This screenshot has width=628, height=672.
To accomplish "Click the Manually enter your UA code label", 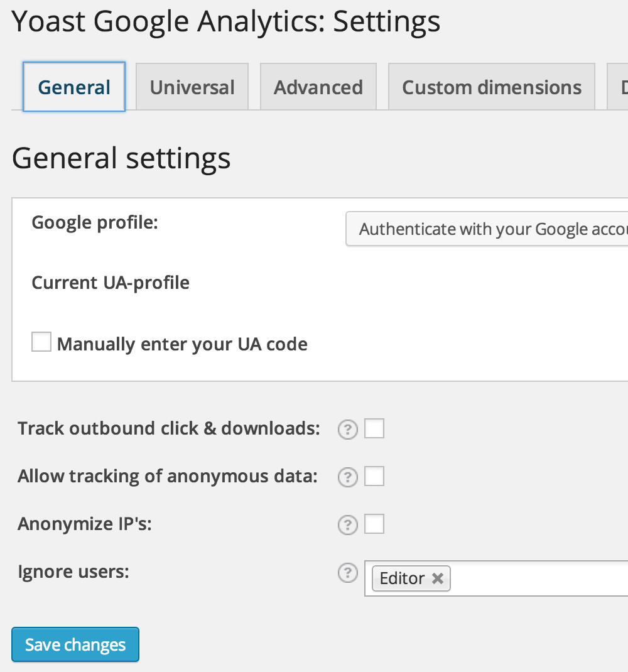I will click(x=182, y=344).
